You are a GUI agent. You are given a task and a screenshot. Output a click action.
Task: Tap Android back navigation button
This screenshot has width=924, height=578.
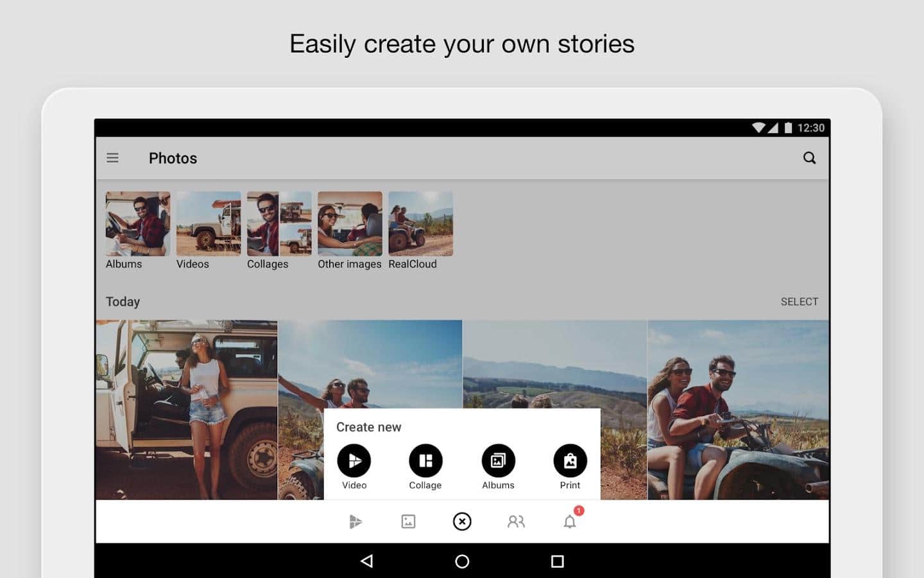coord(367,561)
